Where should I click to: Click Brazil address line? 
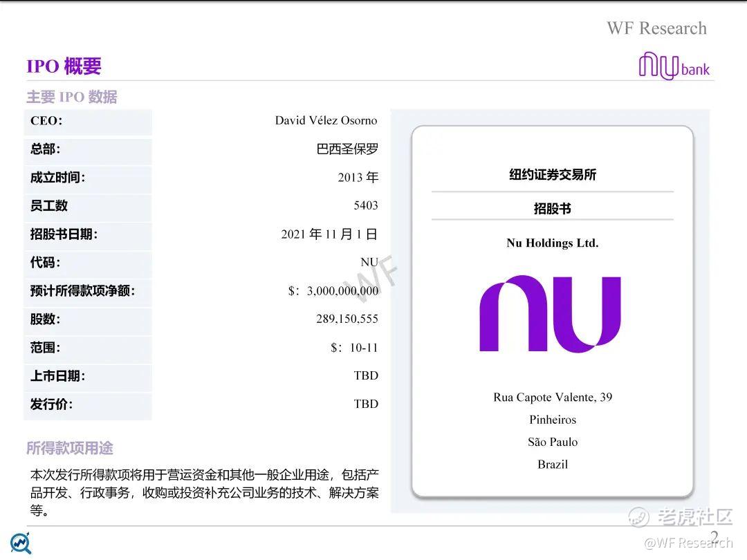[553, 465]
